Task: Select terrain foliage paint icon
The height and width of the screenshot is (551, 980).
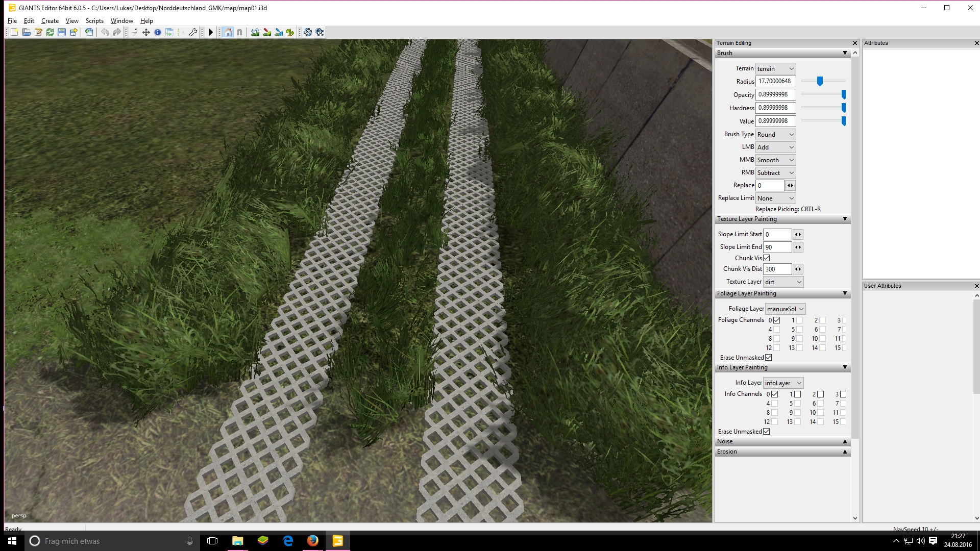Action: (x=290, y=32)
